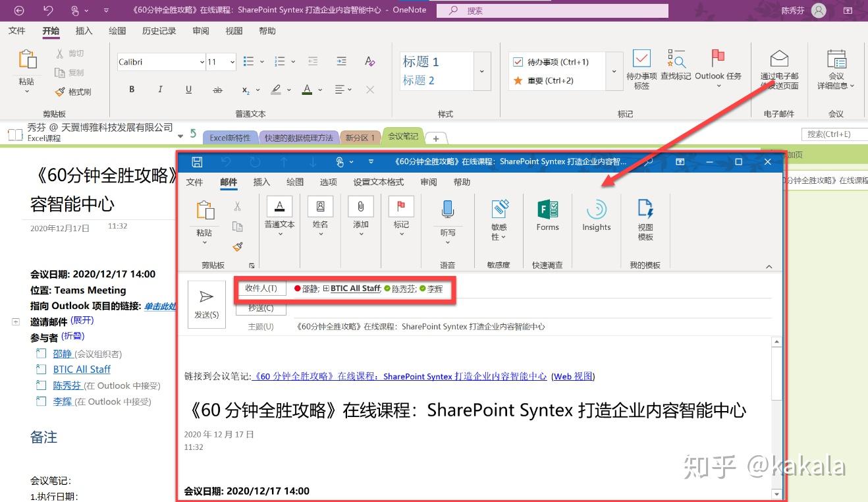Expand the Styles gallery dropdown
This screenshot has width=868, height=502.
[x=482, y=71]
